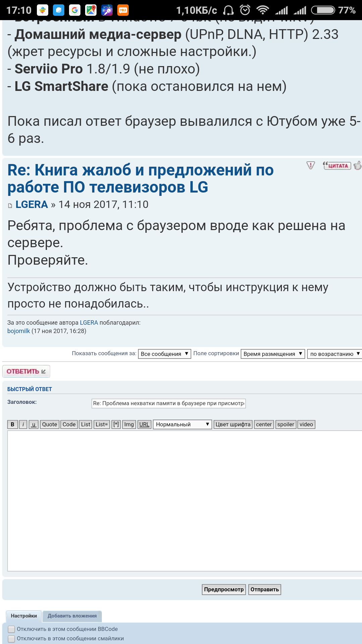Expand the Время размещения sort dropdown

[273, 354]
